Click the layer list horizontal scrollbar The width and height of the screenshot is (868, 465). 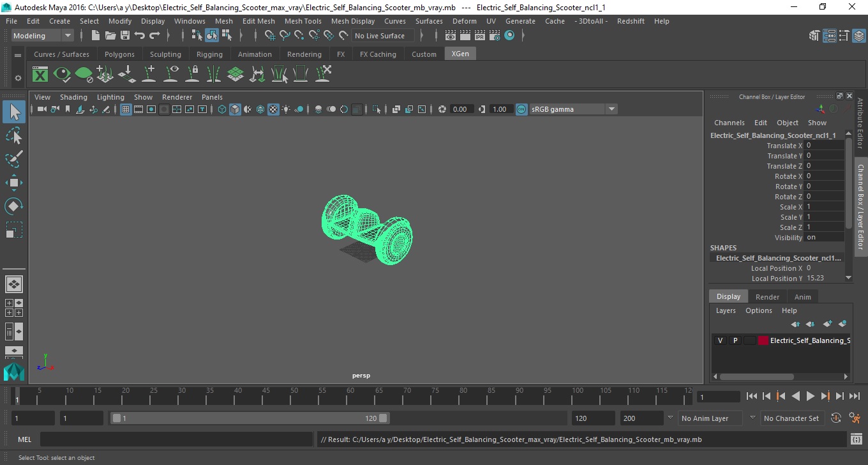tap(756, 377)
